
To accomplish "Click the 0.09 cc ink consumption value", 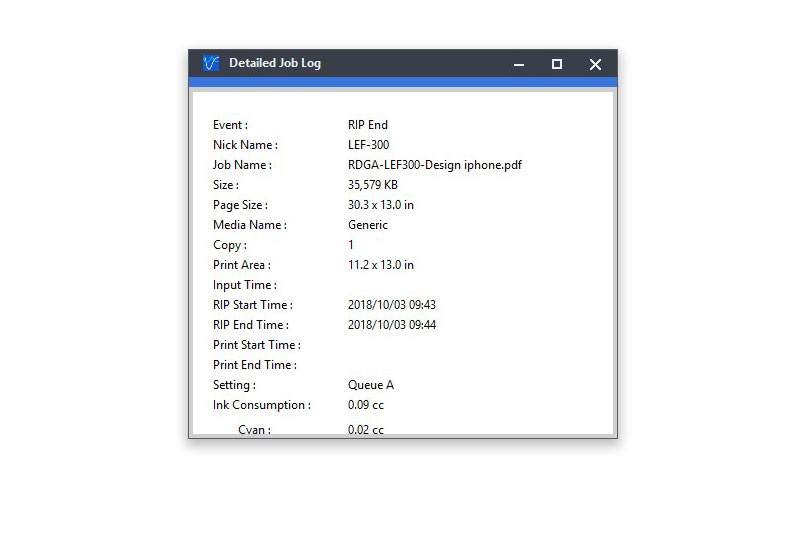I will click(x=365, y=405).
